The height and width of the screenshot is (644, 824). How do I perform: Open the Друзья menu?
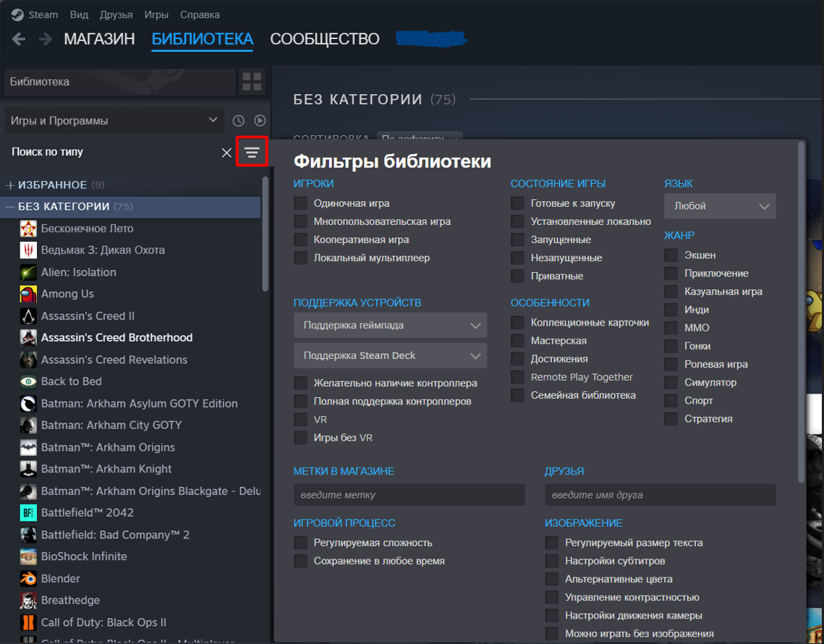[116, 14]
